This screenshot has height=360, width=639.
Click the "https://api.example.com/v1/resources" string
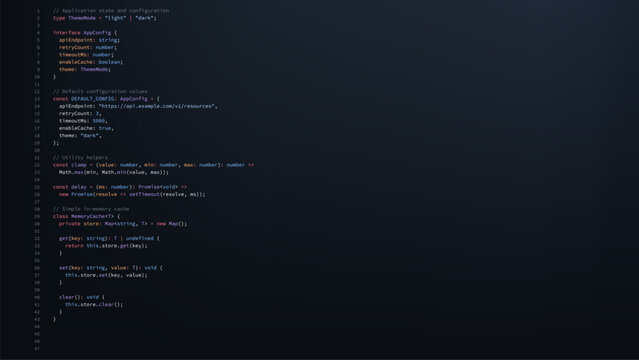(x=156, y=106)
